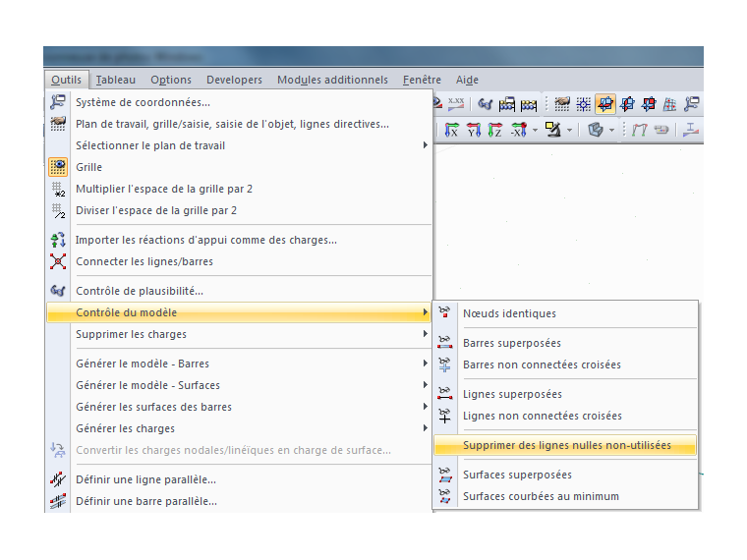Select view in Z direction toolbar icon
This screenshot has width=747, height=560.
coord(495,130)
